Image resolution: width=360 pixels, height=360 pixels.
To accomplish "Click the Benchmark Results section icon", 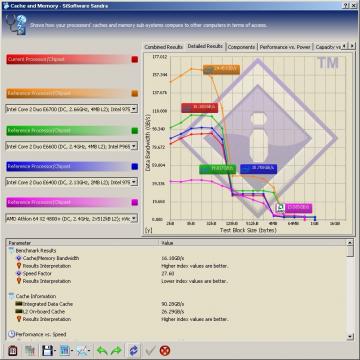I will (11, 251).
